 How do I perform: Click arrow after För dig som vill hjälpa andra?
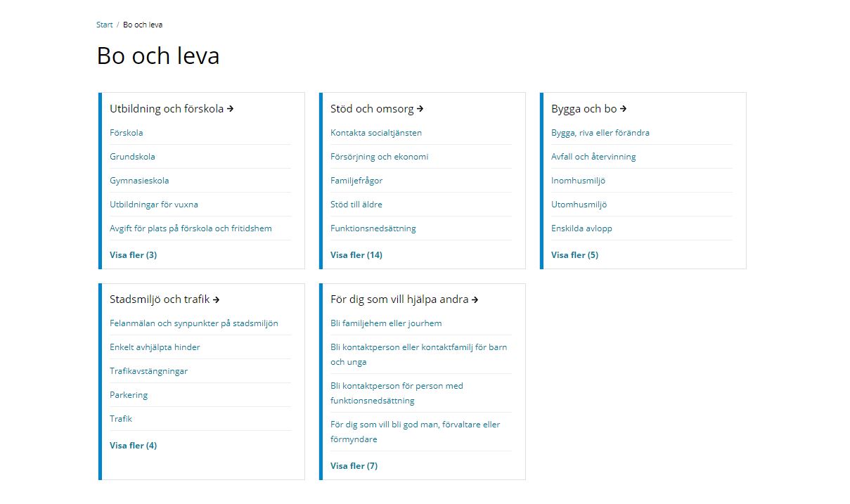coord(475,299)
